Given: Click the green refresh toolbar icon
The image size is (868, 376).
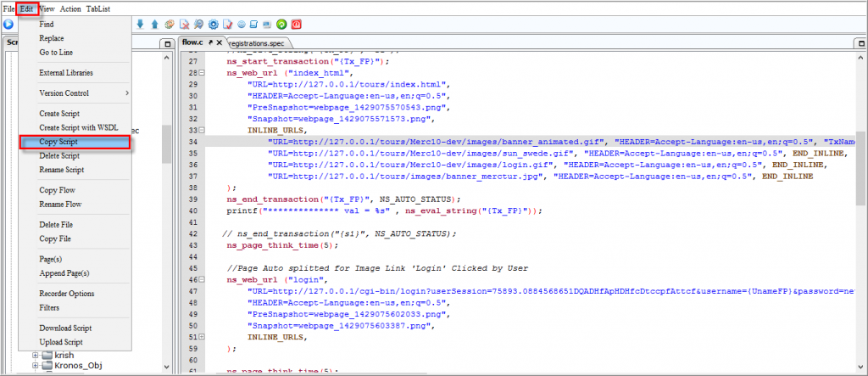Looking at the screenshot, I should point(281,25).
